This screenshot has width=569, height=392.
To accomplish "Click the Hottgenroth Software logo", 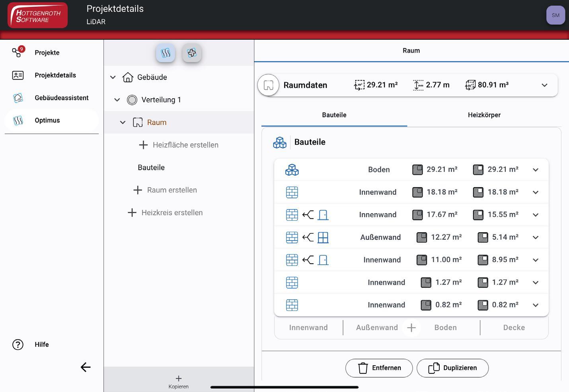I will pyautogui.click(x=38, y=16).
